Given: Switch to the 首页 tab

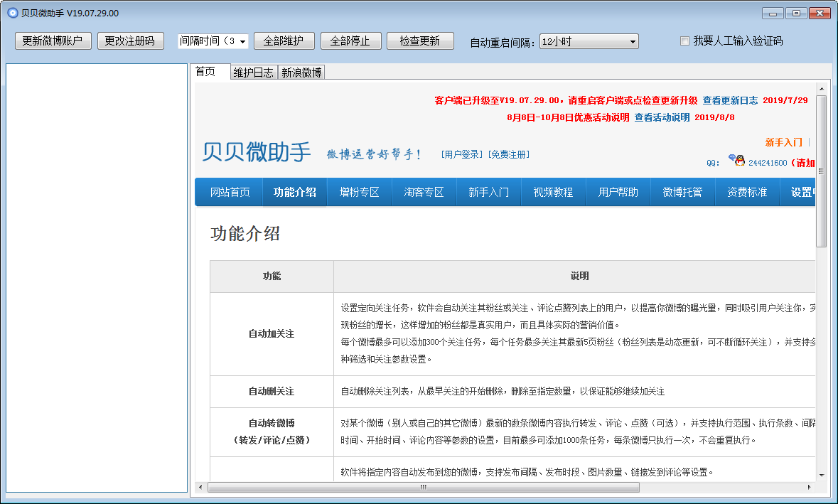Looking at the screenshot, I should click(x=210, y=72).
